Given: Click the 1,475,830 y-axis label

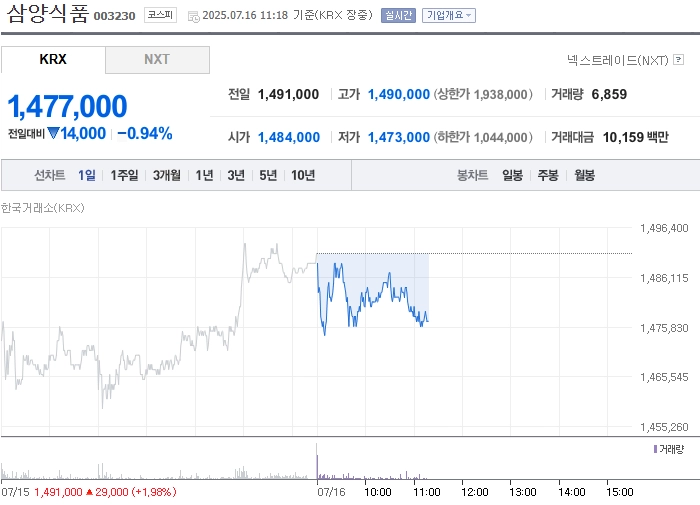Looking at the screenshot, I should [x=664, y=328].
